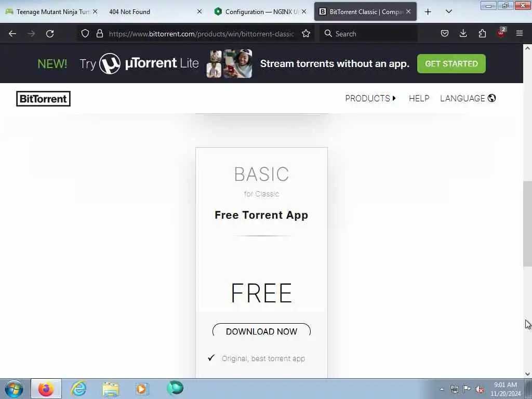Image resolution: width=532 pixels, height=399 pixels.
Task: Open Action Center flag icon
Action: click(x=467, y=389)
